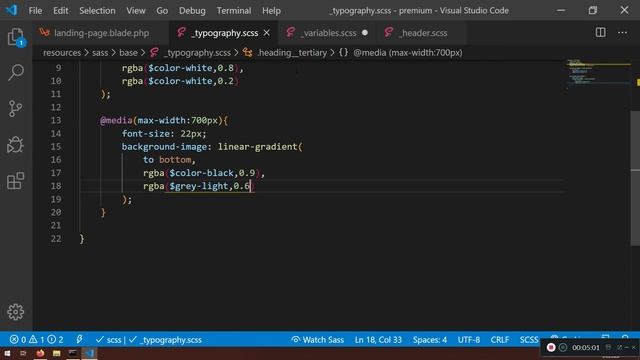The width and height of the screenshot is (640, 360).
Task: Click '$grey-light' on line 18
Action: [x=199, y=186]
